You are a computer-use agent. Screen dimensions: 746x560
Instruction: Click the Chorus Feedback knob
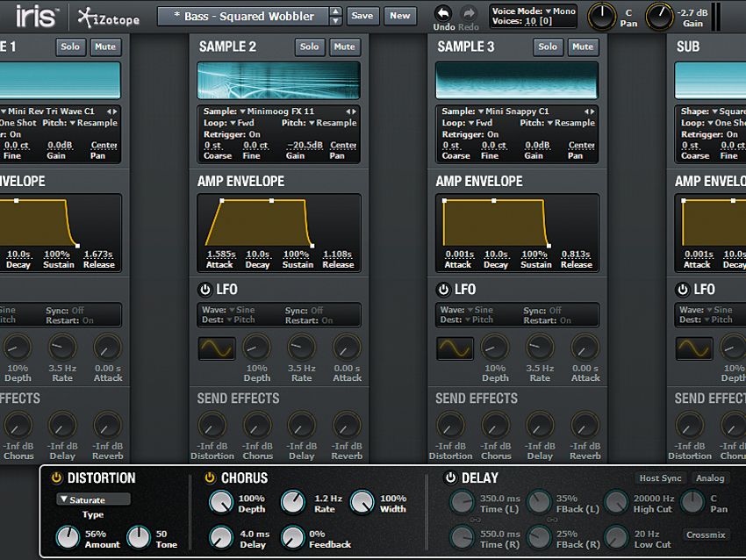(292, 538)
